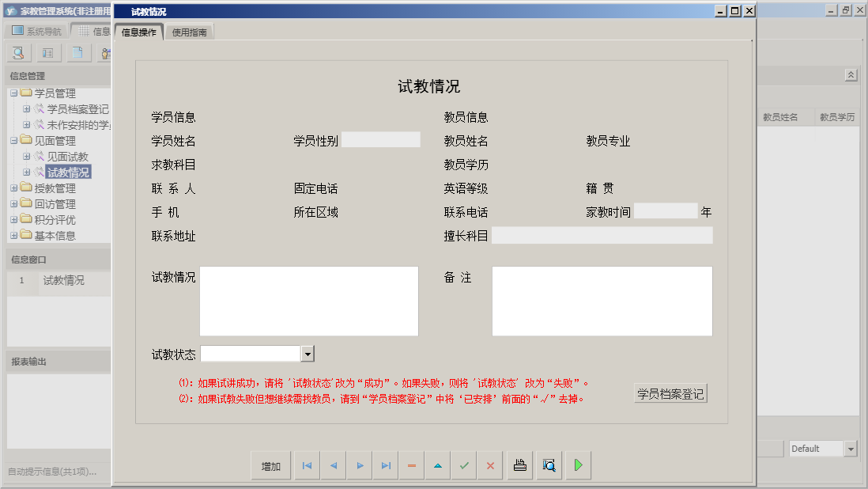The height and width of the screenshot is (489, 868).
Task: Go to the previous record
Action: (x=333, y=465)
